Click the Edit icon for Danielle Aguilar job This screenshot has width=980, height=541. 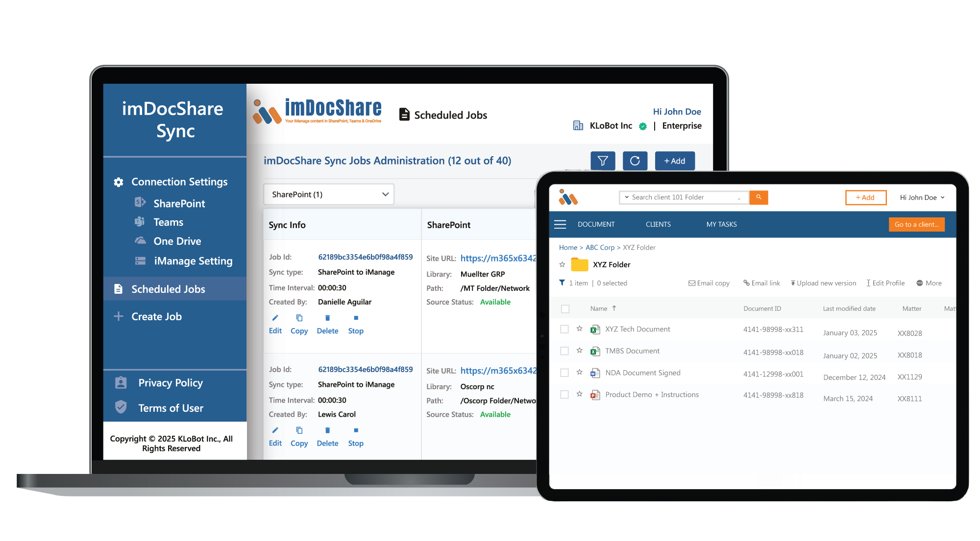tap(274, 318)
